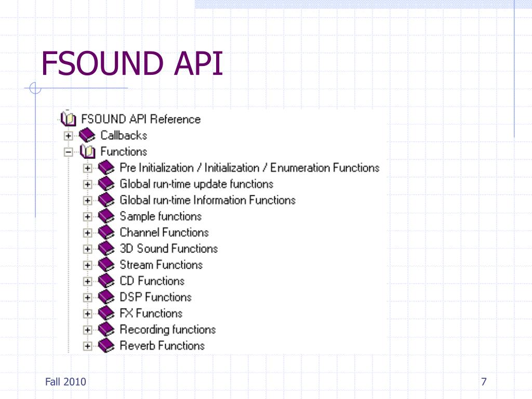The width and height of the screenshot is (532, 399).
Task: Click the slide number 7
Action: 484,382
